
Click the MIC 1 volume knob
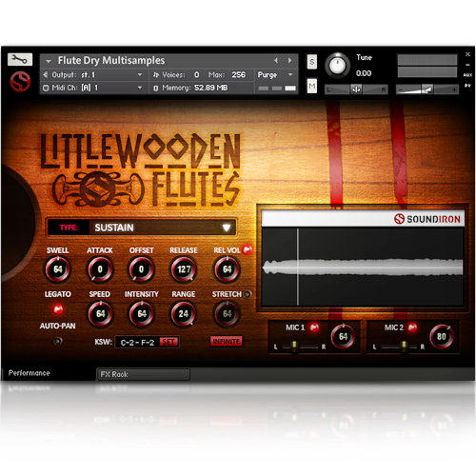(343, 336)
